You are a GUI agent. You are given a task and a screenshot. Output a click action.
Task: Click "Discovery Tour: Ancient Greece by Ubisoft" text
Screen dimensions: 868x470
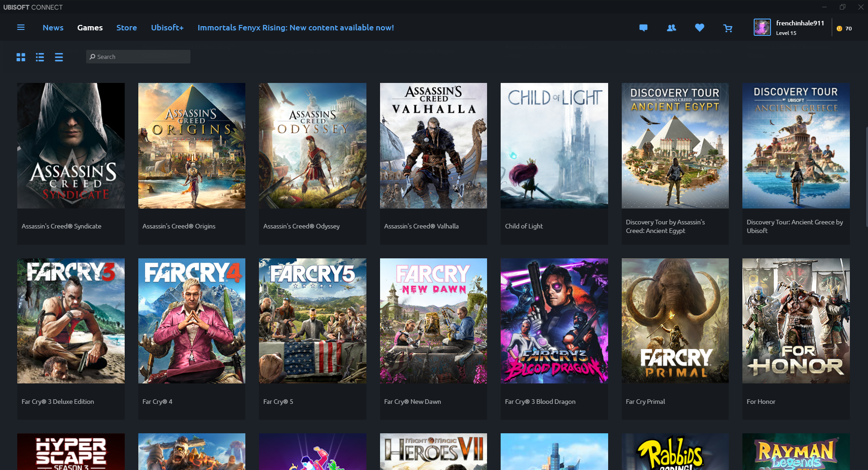click(x=795, y=226)
